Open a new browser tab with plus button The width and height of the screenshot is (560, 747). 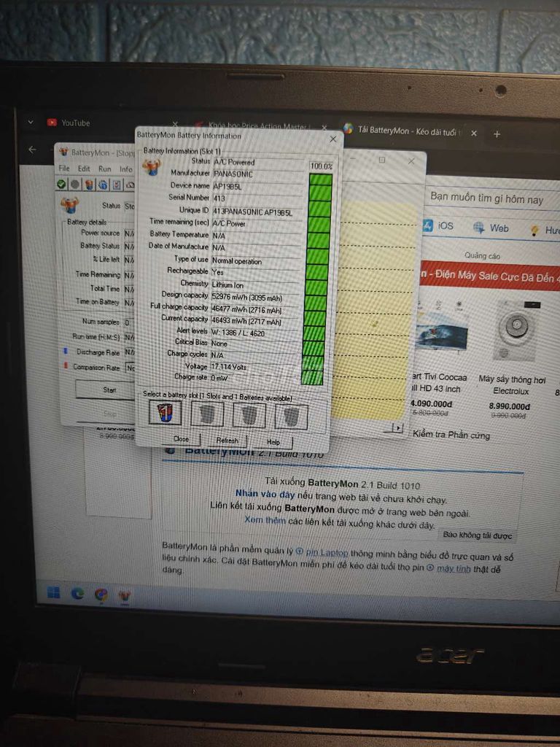[x=497, y=134]
